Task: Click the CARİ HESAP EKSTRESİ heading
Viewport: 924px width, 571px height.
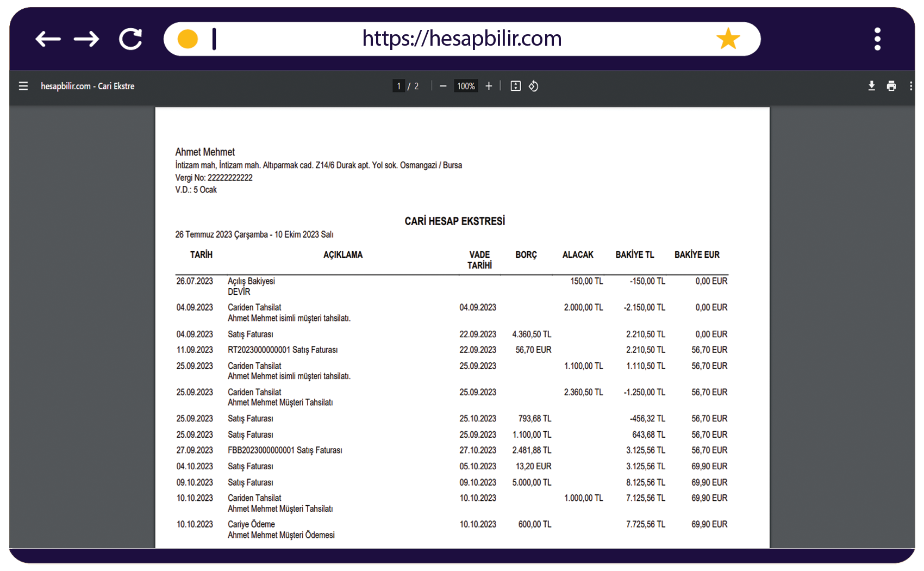Action: pyautogui.click(x=454, y=221)
